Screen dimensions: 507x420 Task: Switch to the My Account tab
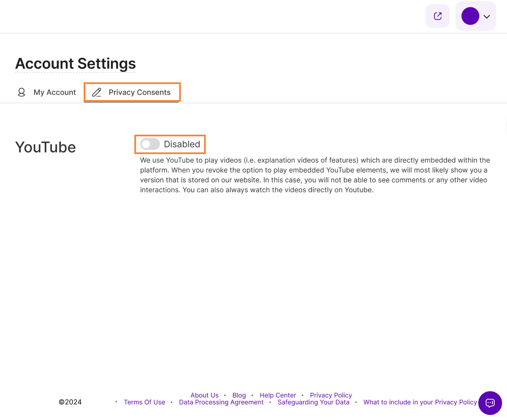point(55,92)
